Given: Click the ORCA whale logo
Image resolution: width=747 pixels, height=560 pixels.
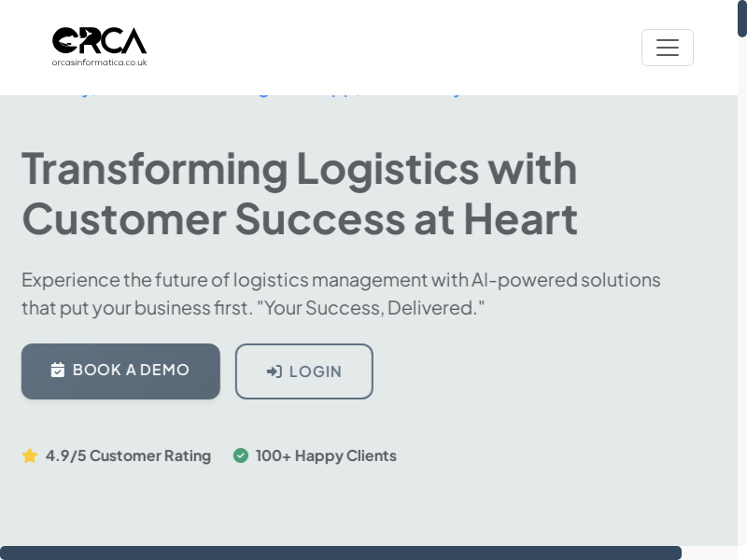Looking at the screenshot, I should click(x=99, y=41).
